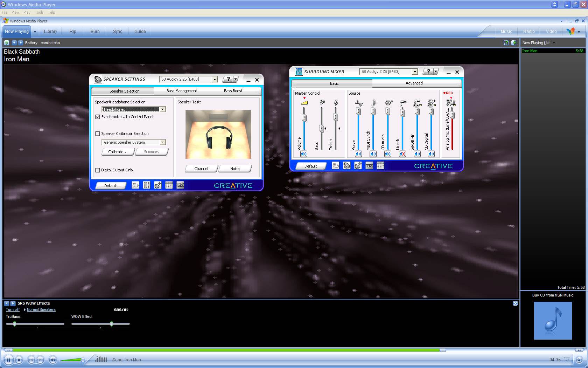The height and width of the screenshot is (368, 588).
Task: Switch to Advanced tab in Surround Mixer
Action: pos(414,83)
